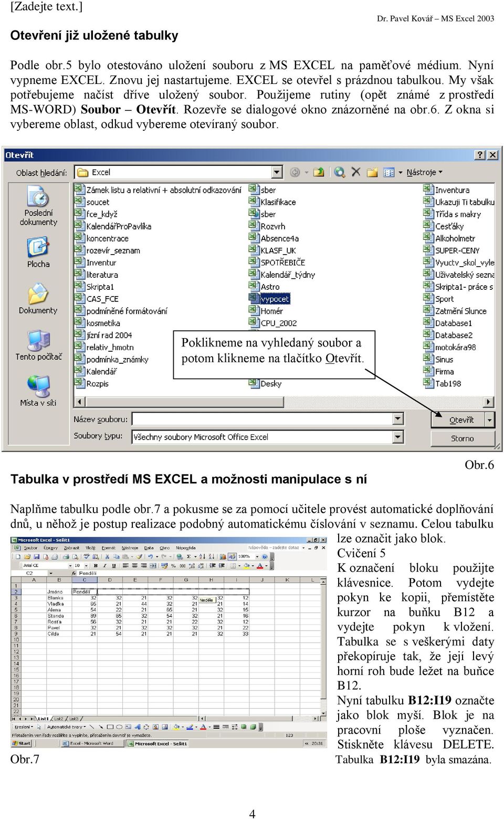Open the Nástroje menu in Otevřít dialog

[x=424, y=172]
